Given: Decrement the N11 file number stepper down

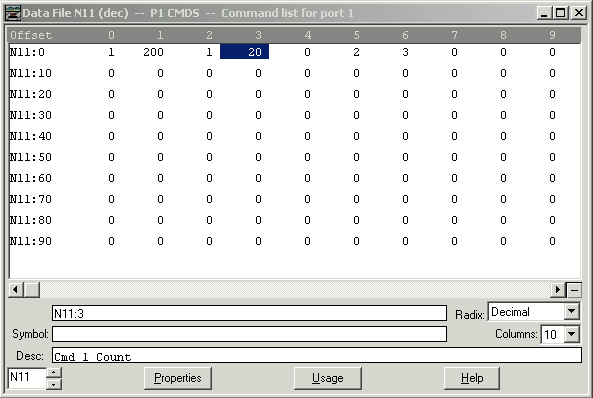Looking at the screenshot, I should (54, 384).
